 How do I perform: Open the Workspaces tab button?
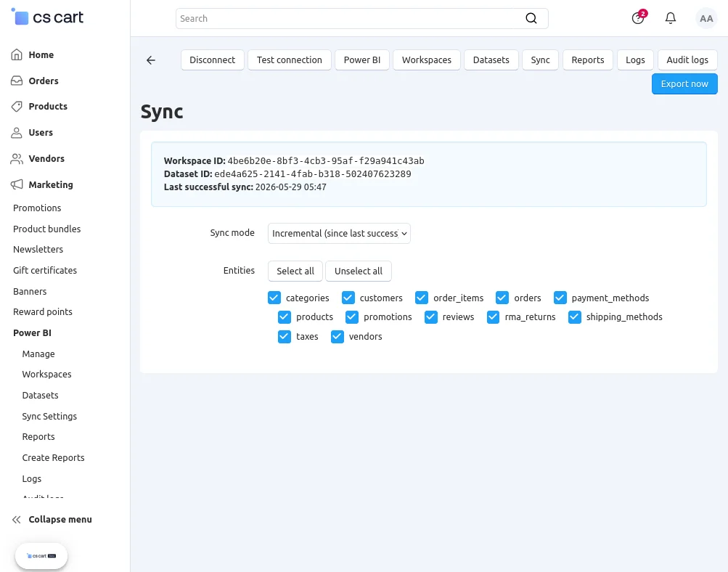coord(427,60)
